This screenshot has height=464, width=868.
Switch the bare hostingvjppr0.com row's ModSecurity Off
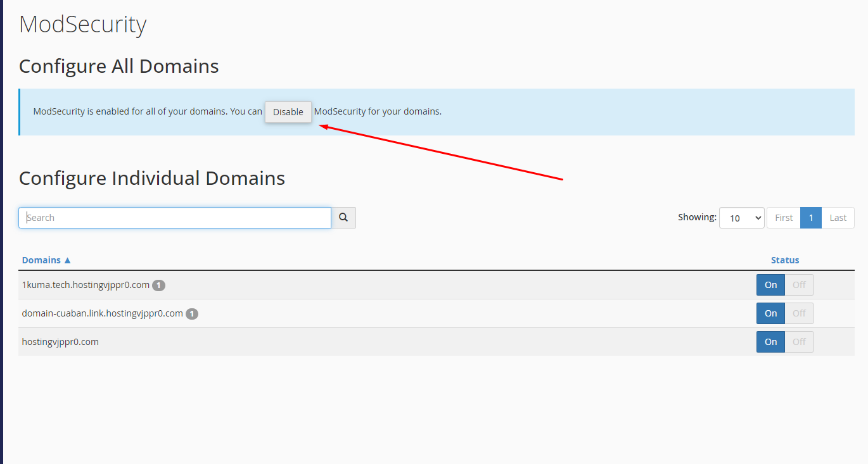799,342
